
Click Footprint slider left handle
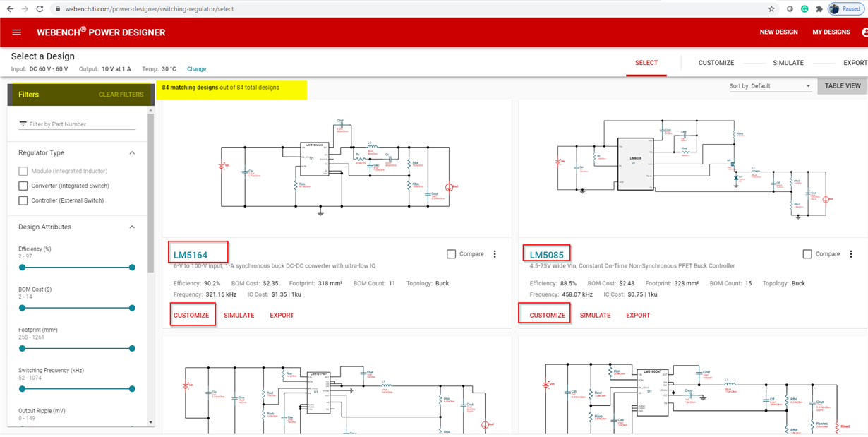(22, 348)
